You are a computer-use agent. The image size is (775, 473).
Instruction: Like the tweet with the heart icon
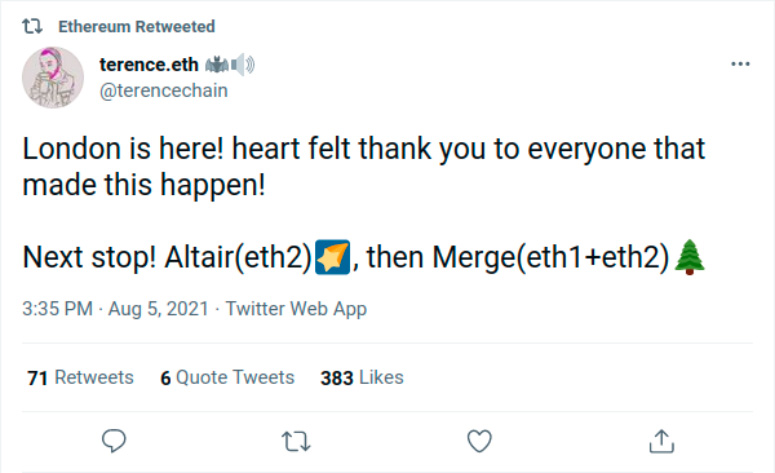(480, 440)
